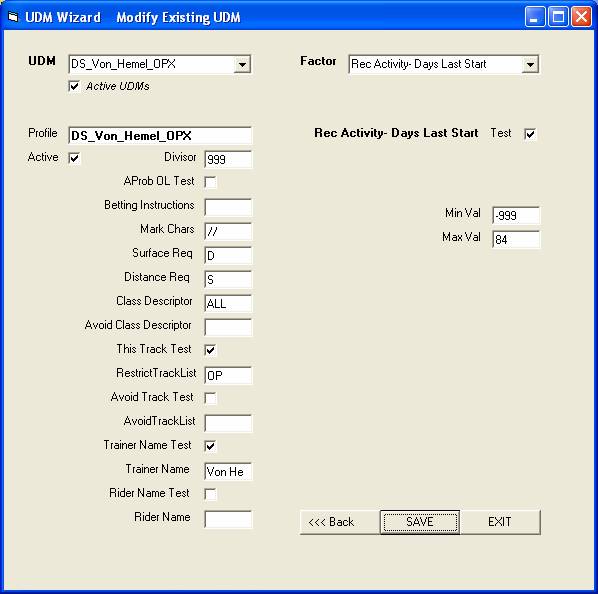Expand the Factor combo box arrow
Image resolution: width=598 pixels, height=594 pixels.
[530, 64]
